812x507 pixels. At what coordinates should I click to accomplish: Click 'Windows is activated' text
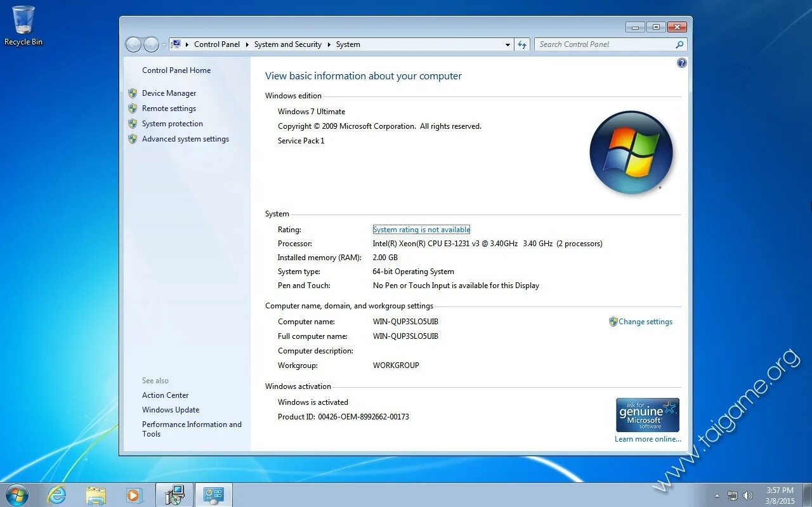pyautogui.click(x=313, y=402)
